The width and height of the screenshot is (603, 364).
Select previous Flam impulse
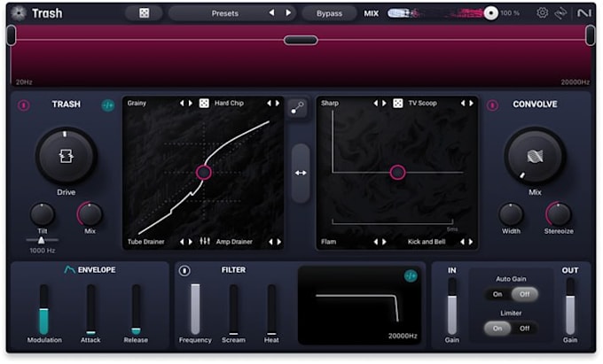click(x=376, y=242)
